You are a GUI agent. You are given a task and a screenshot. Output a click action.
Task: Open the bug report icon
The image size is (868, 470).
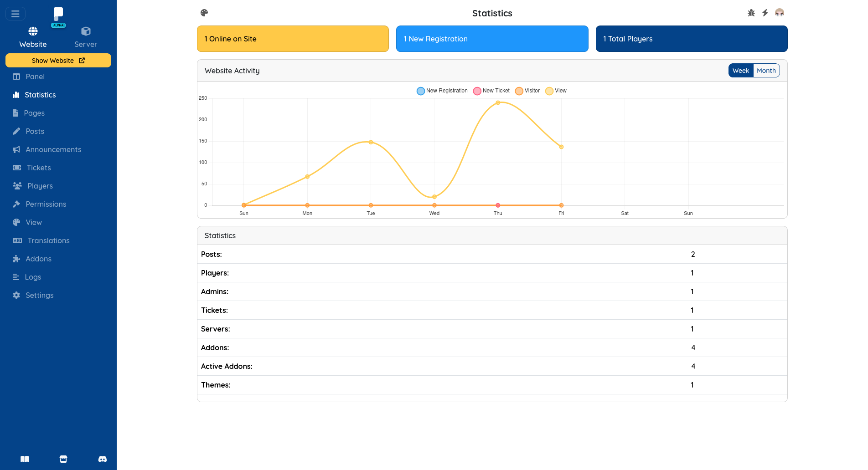click(750, 13)
